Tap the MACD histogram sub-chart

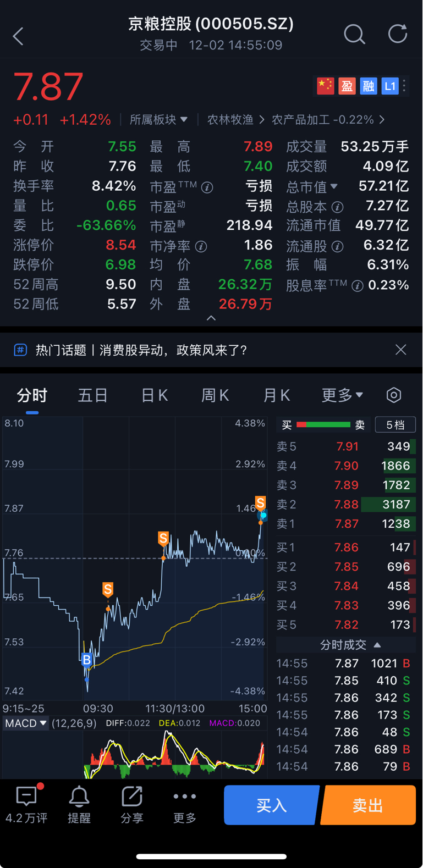[135, 754]
